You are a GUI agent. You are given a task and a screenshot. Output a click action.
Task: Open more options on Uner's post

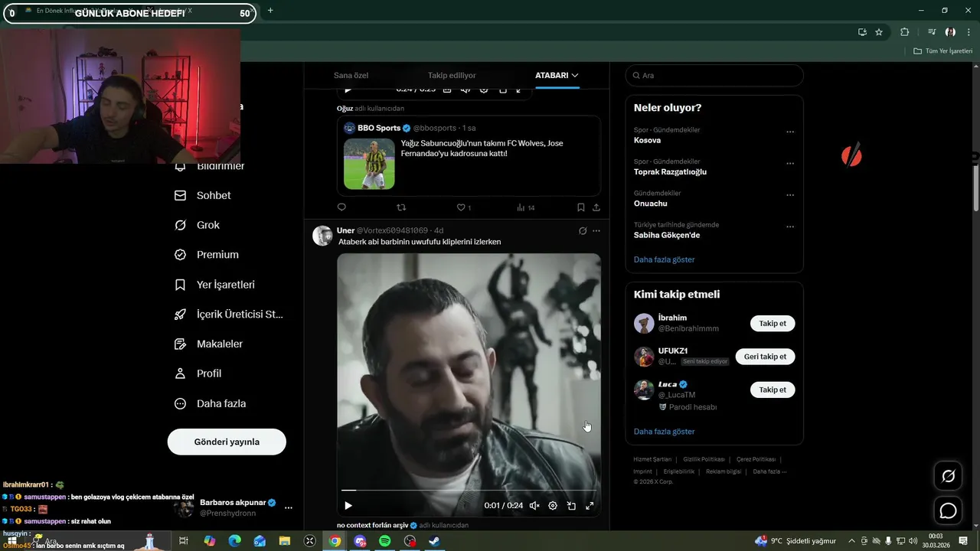click(x=596, y=230)
